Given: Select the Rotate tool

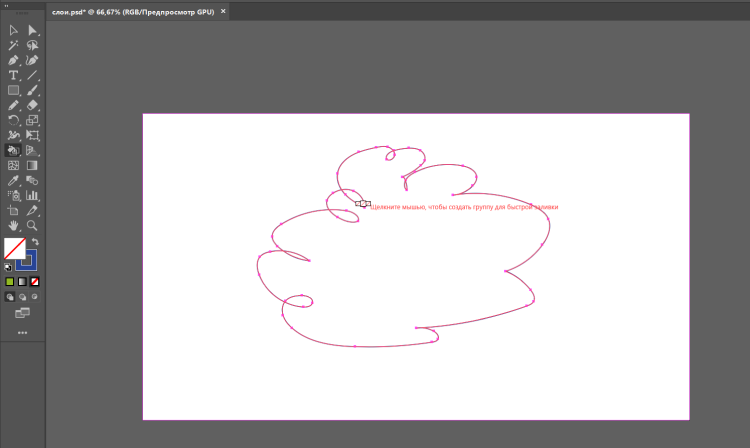Looking at the screenshot, I should click(13, 120).
